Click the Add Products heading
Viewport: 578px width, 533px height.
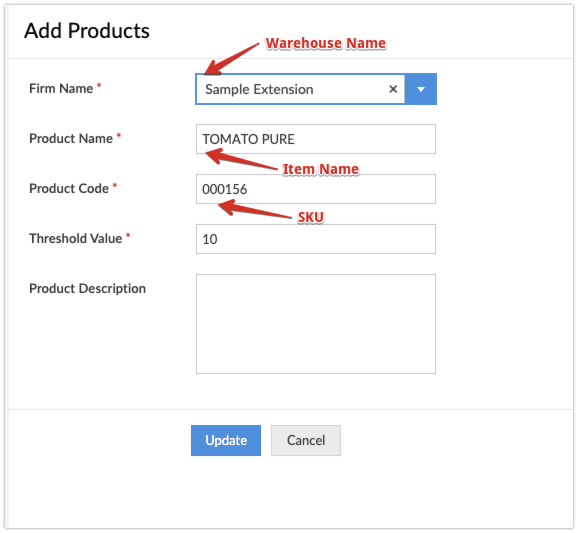coord(87,31)
